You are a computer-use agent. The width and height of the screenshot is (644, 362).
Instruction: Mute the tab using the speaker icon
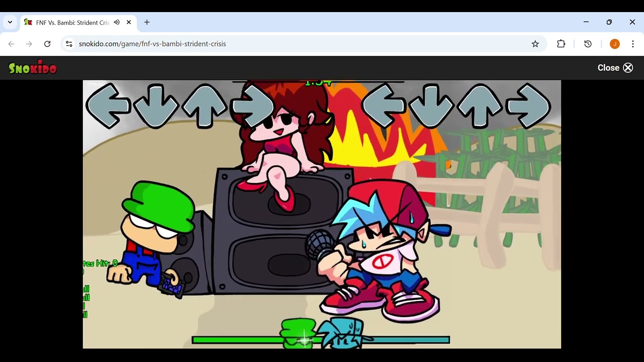(117, 22)
